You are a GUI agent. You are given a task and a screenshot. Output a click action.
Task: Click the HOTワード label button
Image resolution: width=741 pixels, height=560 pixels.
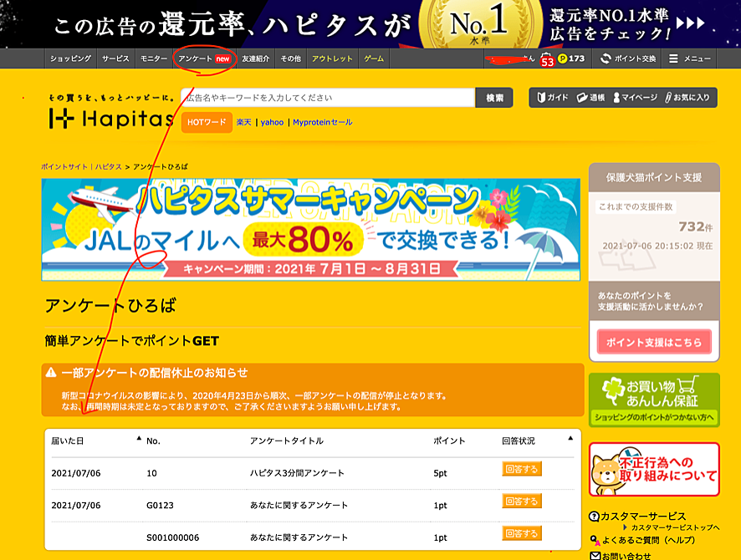207,122
